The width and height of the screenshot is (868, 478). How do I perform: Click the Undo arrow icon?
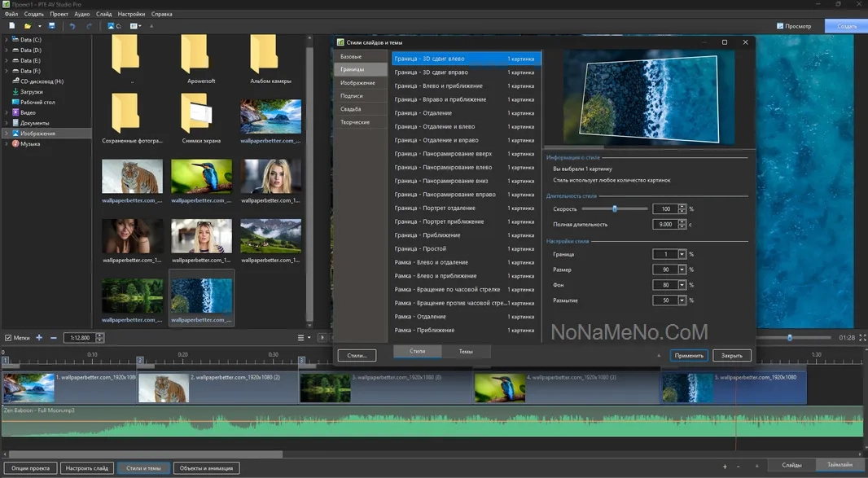tap(72, 26)
